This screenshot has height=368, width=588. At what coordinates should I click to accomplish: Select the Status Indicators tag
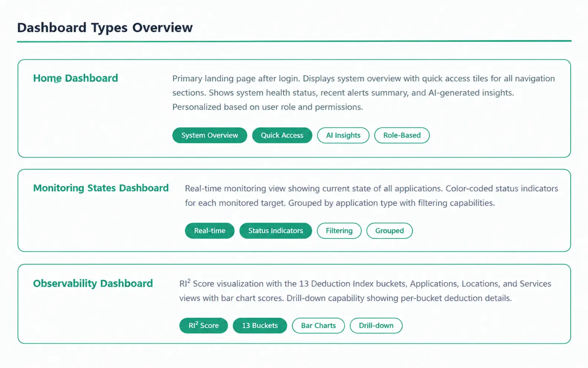[x=275, y=231]
